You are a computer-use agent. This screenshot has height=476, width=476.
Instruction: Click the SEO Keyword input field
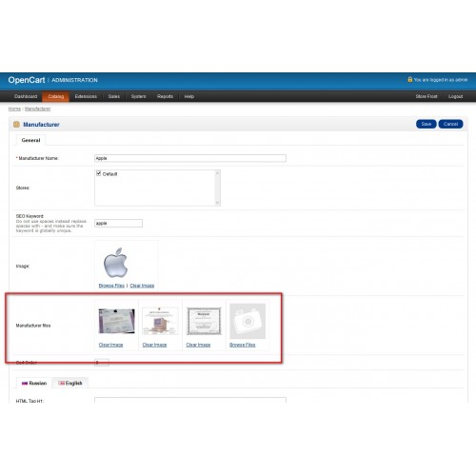pyautogui.click(x=118, y=223)
